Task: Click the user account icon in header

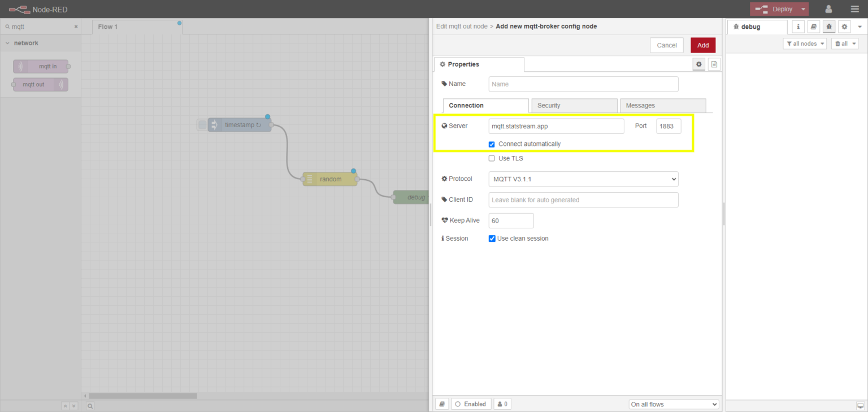Action: coord(828,9)
